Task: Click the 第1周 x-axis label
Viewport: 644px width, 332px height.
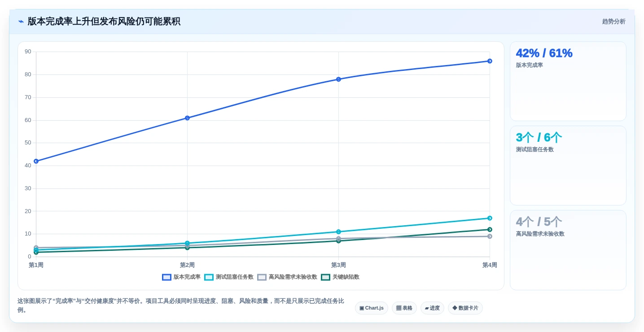Action: pos(36,265)
